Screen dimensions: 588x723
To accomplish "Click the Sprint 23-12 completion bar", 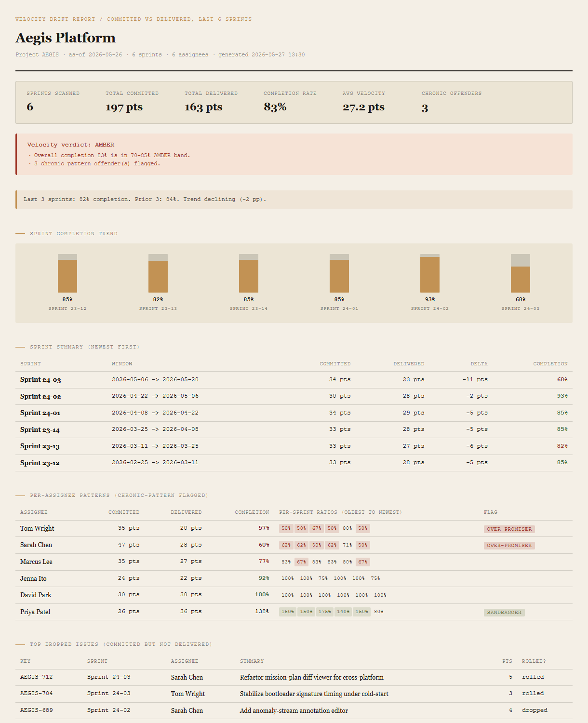I will 67,273.
